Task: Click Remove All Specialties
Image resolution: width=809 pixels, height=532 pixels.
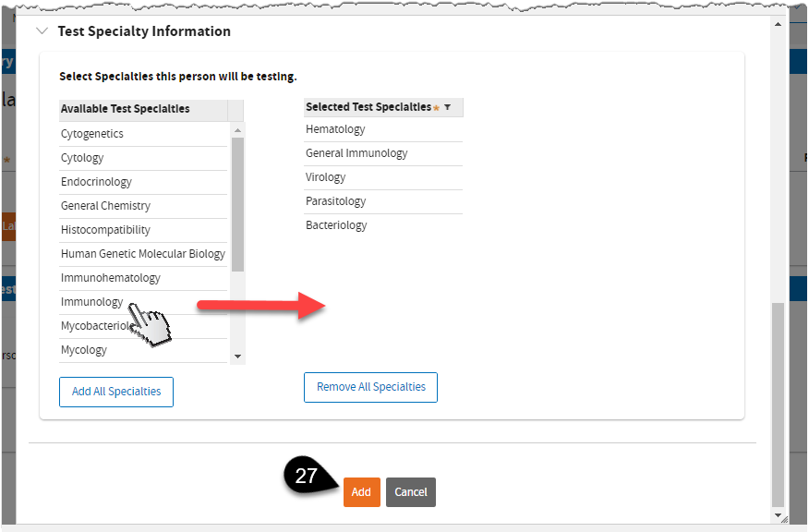Action: [x=370, y=387]
